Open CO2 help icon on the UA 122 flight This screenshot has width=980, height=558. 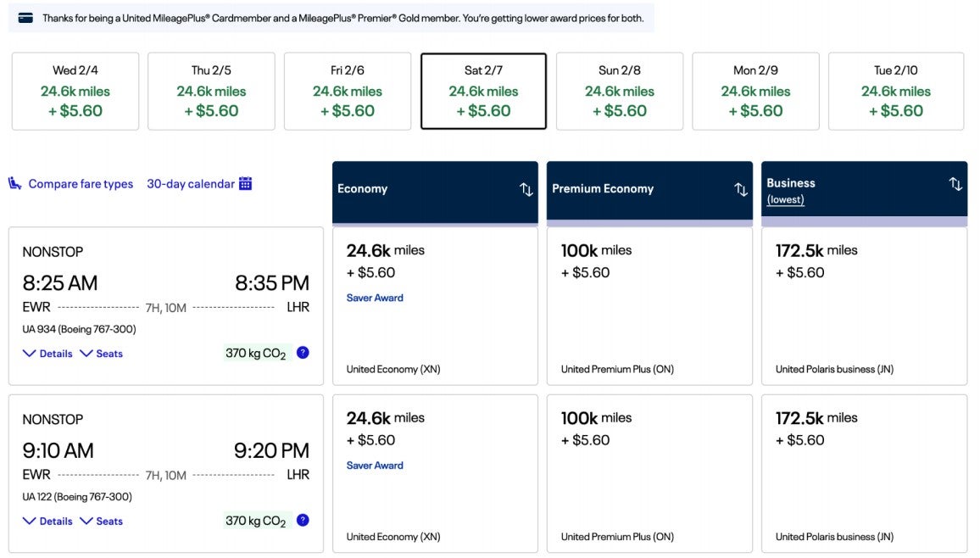tap(303, 520)
